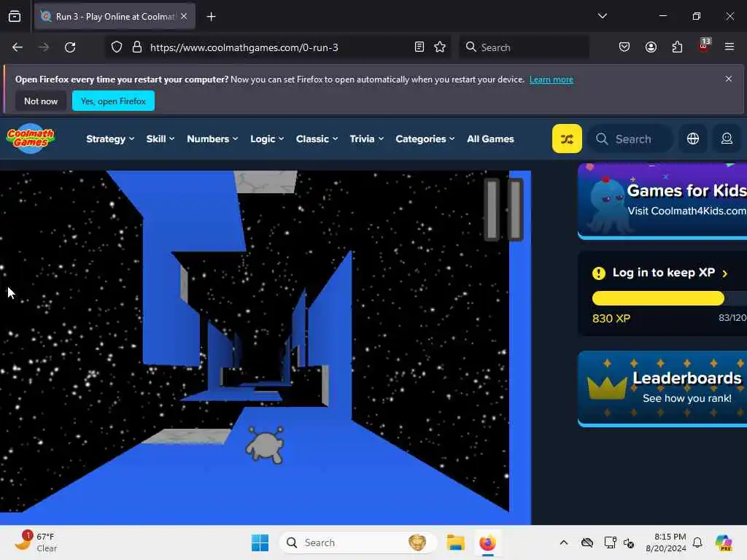The image size is (747, 560).
Task: List all tabs with dropdown arrow
Action: click(602, 16)
